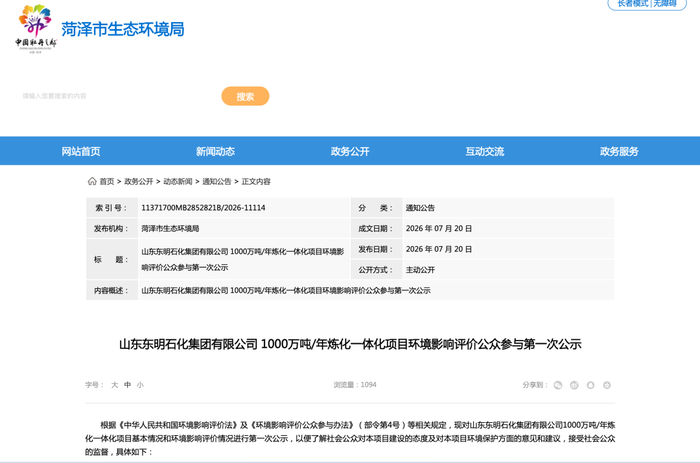Image resolution: width=700 pixels, height=463 pixels.
Task: Click the 分类 label cell
Action: (x=377, y=208)
